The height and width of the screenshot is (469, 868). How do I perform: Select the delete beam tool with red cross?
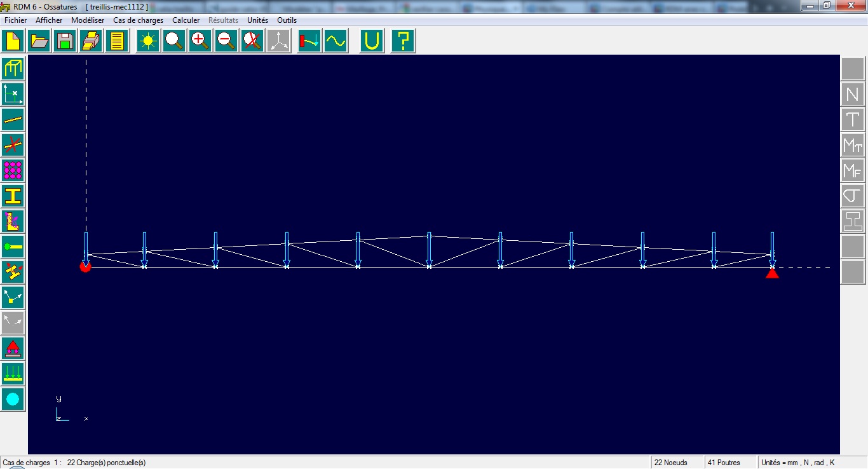tap(13, 145)
